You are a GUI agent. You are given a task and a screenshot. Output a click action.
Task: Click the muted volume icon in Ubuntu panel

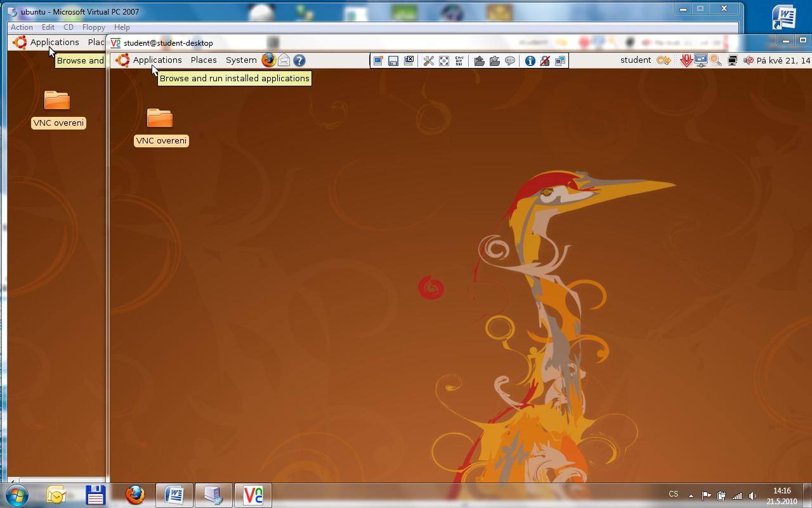coord(749,60)
